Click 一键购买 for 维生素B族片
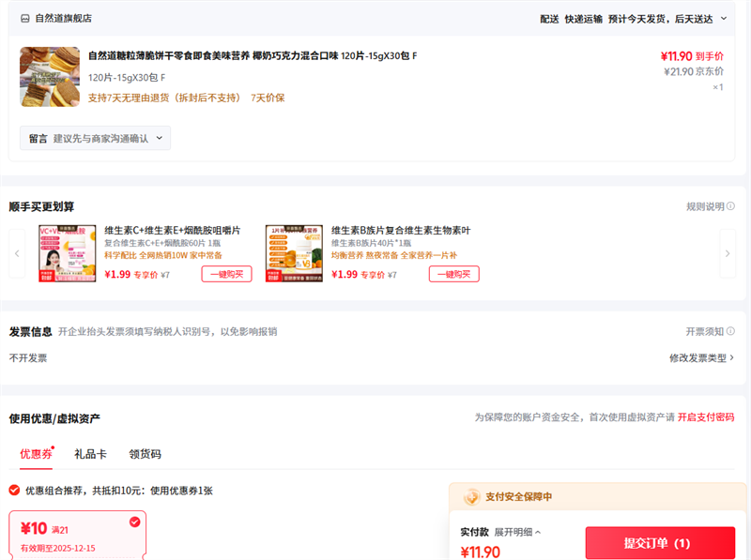The width and height of the screenshot is (751, 560). tap(453, 274)
